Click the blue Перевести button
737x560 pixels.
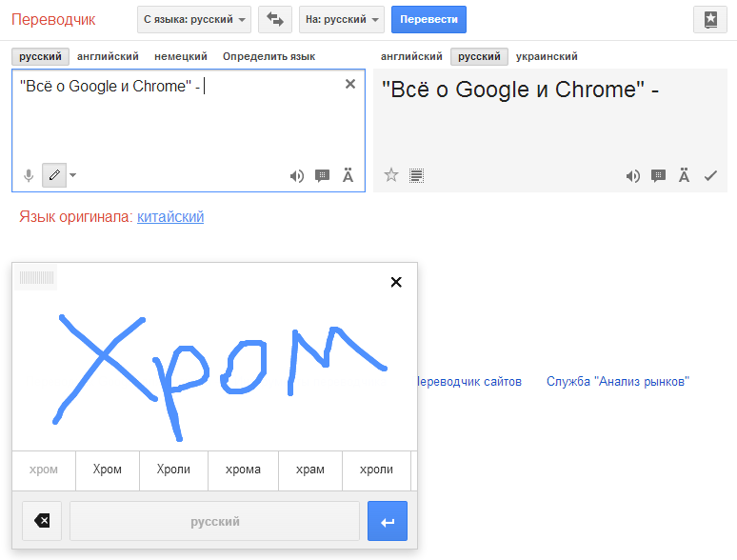428,20
